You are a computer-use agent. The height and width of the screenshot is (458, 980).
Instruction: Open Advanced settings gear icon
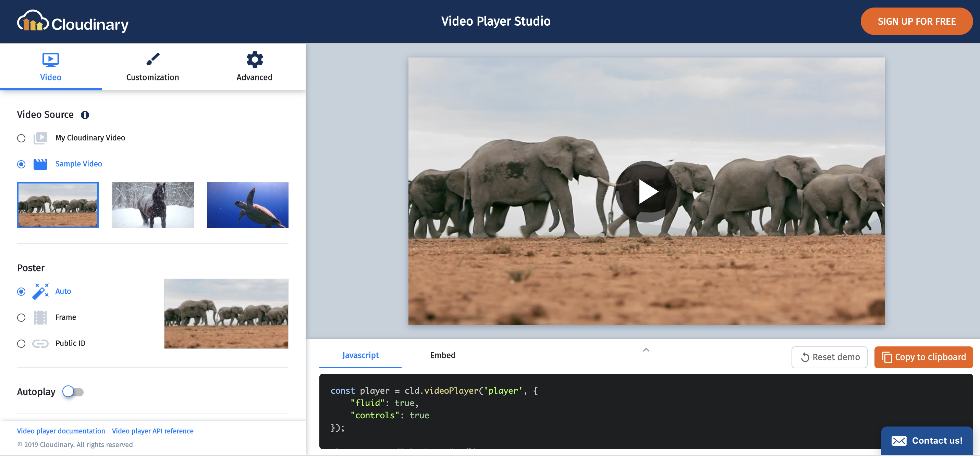[x=254, y=60]
